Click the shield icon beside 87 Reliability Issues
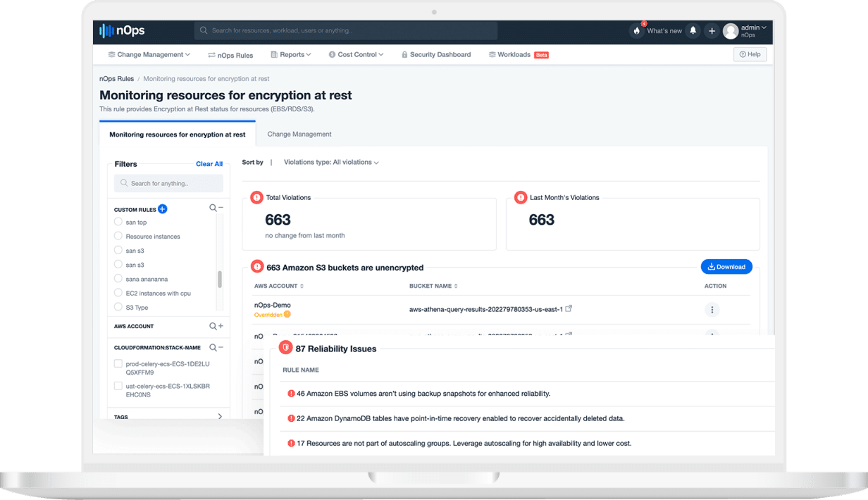This screenshot has width=868, height=500. pyautogui.click(x=286, y=349)
